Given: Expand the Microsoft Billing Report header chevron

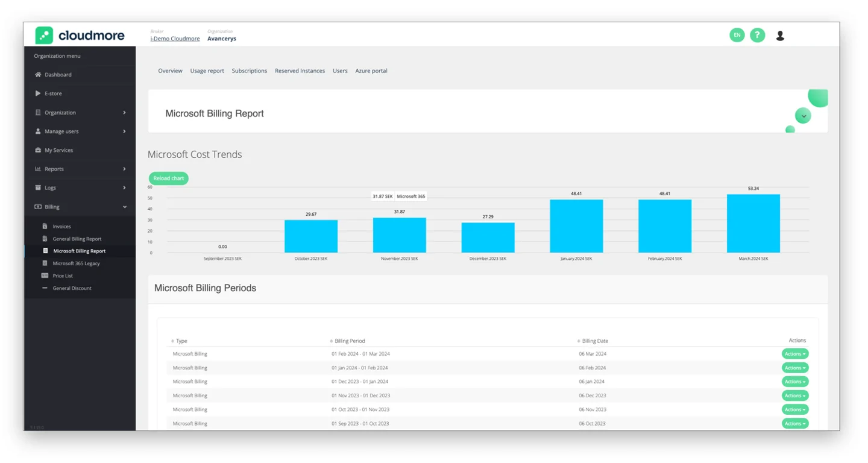Looking at the screenshot, I should tap(802, 116).
